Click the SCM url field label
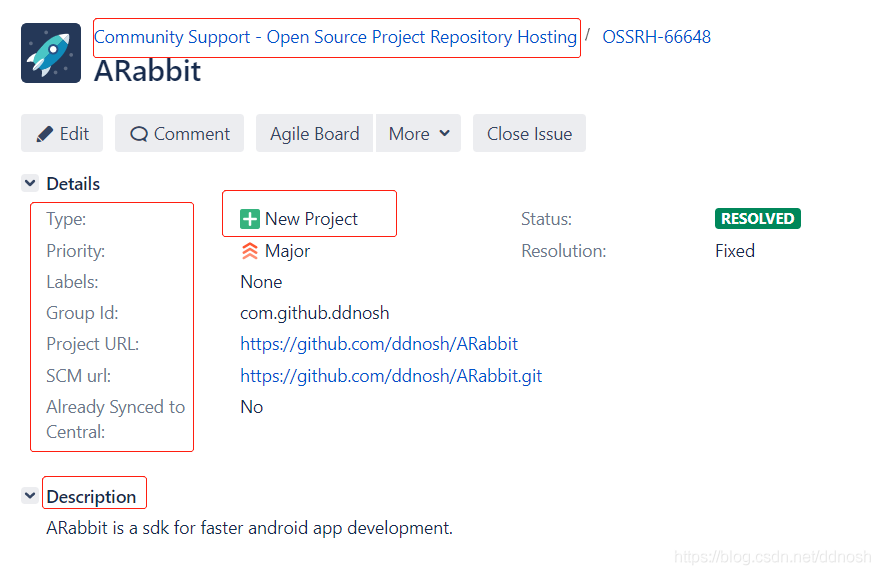880x575 pixels. click(x=79, y=376)
